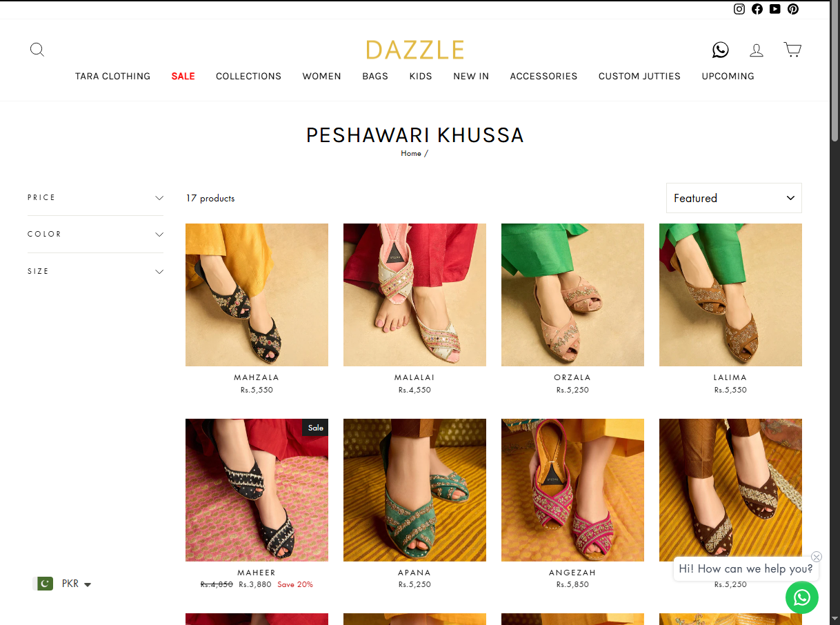Expand the Price filter

(95, 197)
